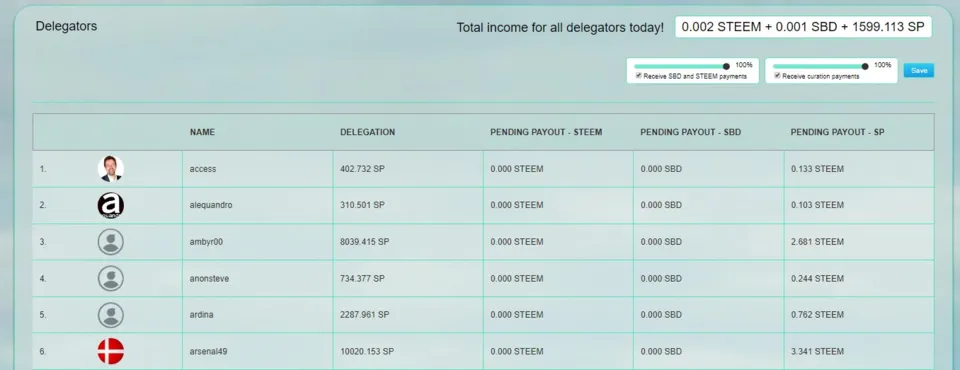Screen dimensions: 960x370
Task: Select the 10020.153 SP delegation cell
Action: coord(408,352)
